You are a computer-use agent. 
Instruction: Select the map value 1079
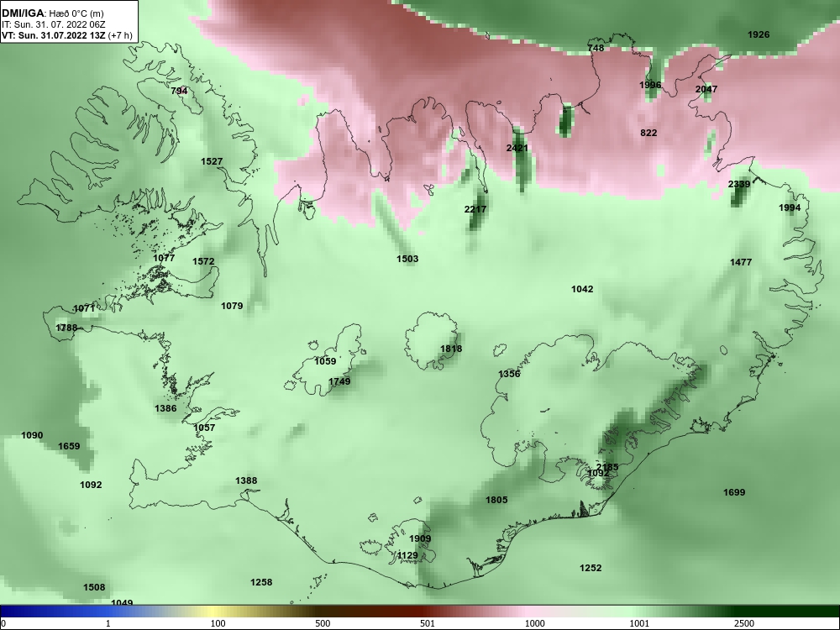(x=232, y=306)
